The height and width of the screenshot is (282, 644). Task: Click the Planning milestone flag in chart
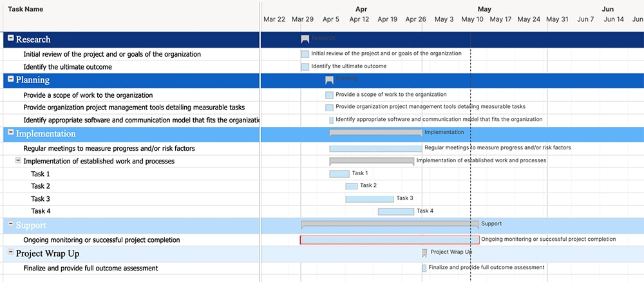click(329, 80)
